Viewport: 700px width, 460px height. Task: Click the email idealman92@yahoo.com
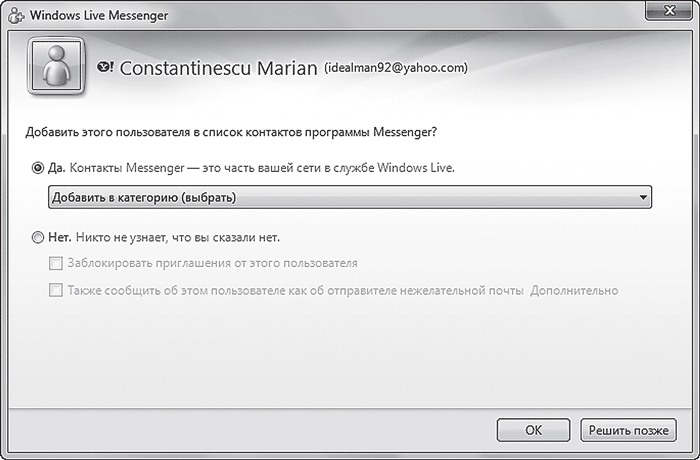click(x=396, y=68)
